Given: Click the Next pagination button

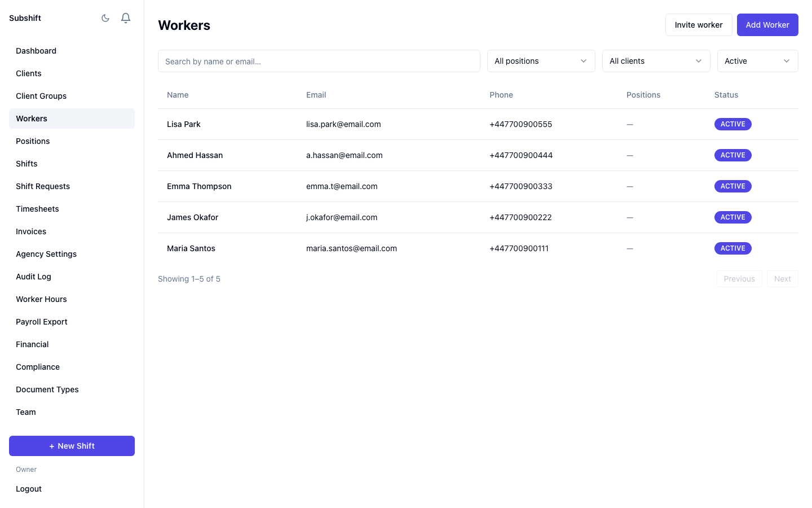Looking at the screenshot, I should tap(783, 278).
